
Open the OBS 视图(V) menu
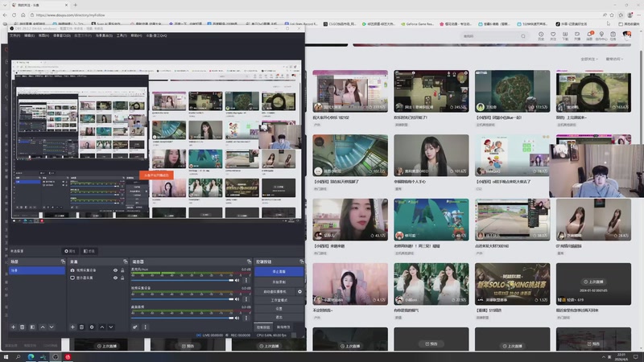click(43, 35)
